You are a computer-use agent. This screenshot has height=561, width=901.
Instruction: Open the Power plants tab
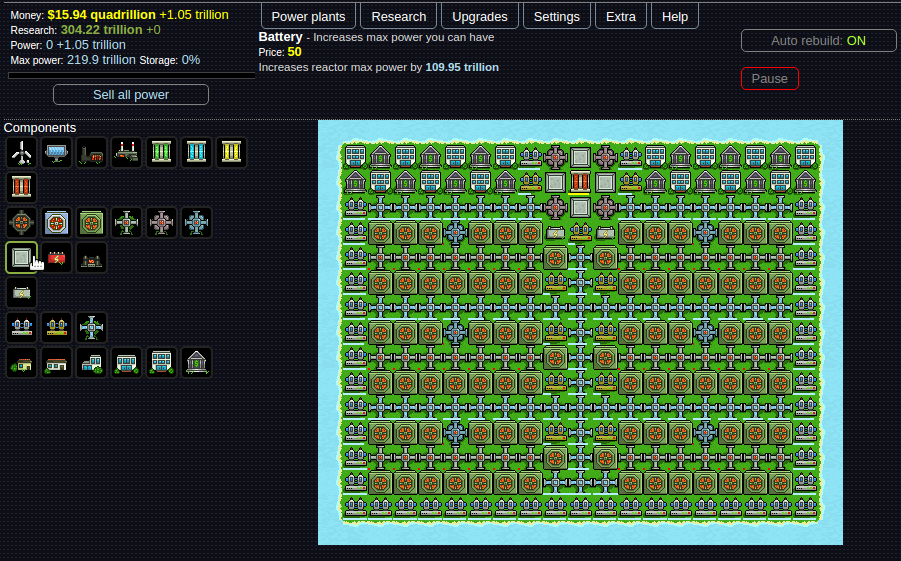tap(309, 16)
